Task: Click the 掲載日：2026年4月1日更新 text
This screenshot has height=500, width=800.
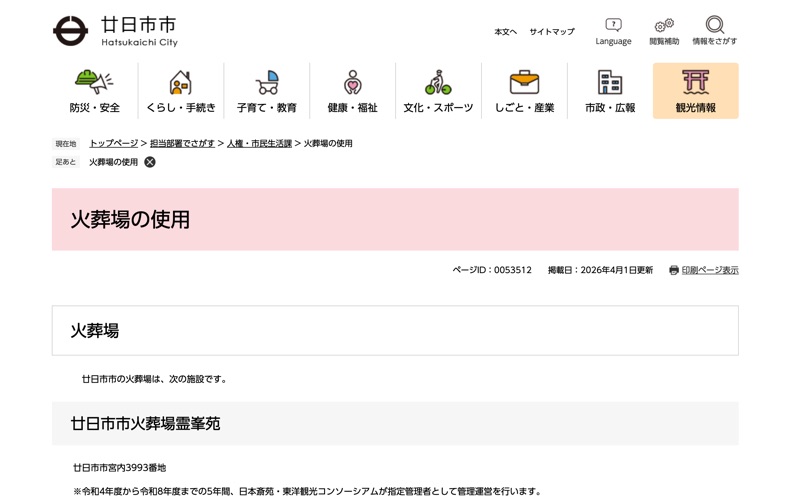Action: pos(600,270)
